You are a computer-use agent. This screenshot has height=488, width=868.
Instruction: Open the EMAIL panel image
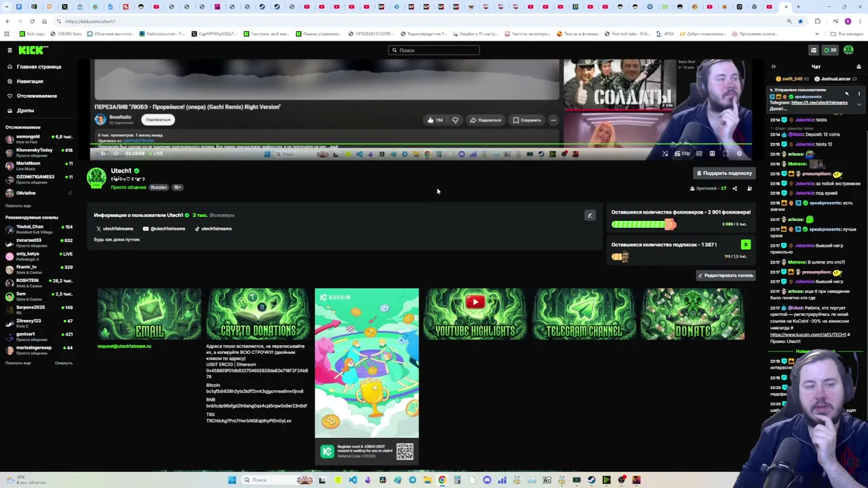[x=150, y=314]
